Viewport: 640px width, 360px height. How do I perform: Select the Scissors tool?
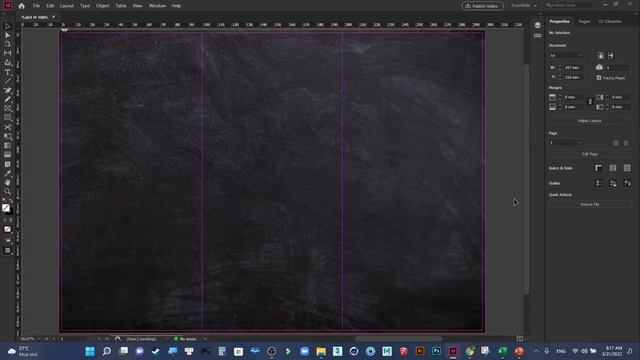coord(7,127)
